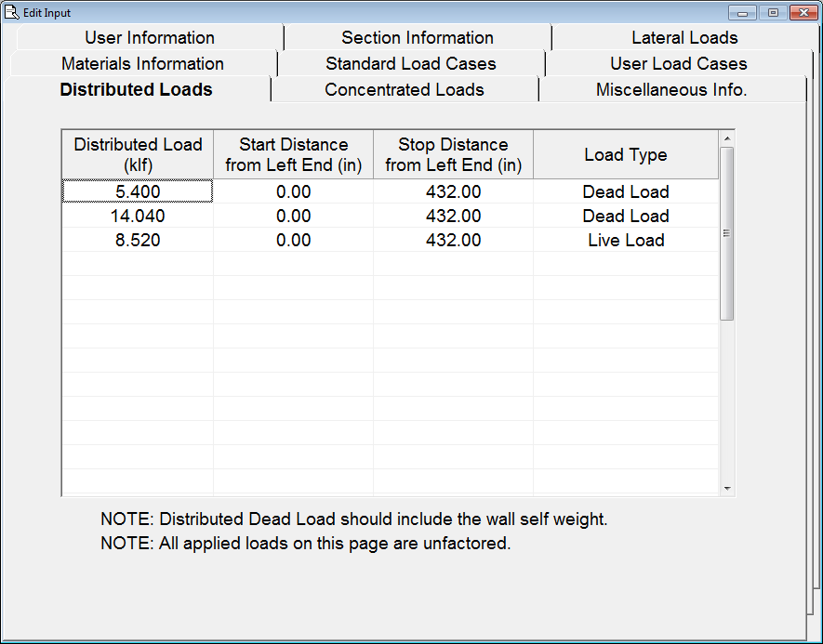
Task: Open the User Load Cases tab
Action: pyautogui.click(x=678, y=64)
